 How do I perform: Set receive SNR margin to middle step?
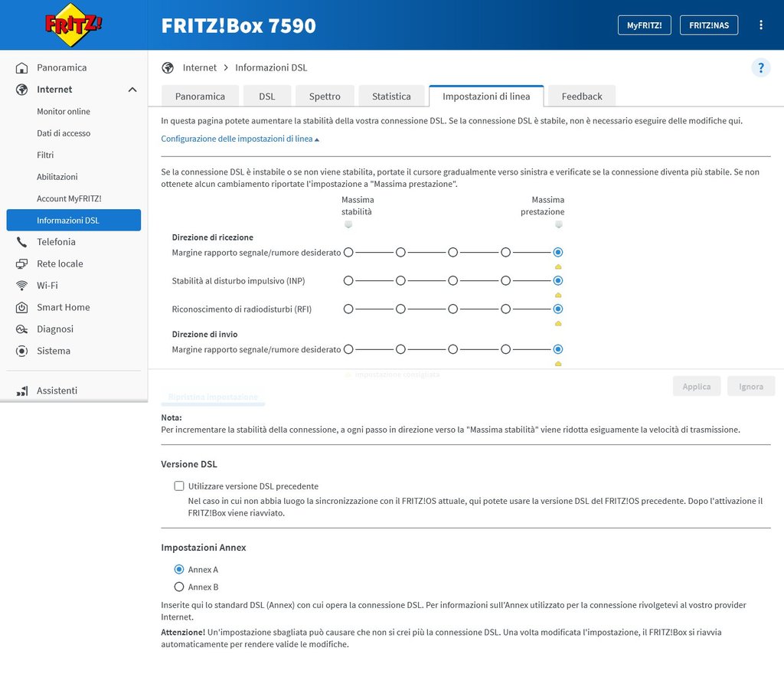(x=453, y=253)
